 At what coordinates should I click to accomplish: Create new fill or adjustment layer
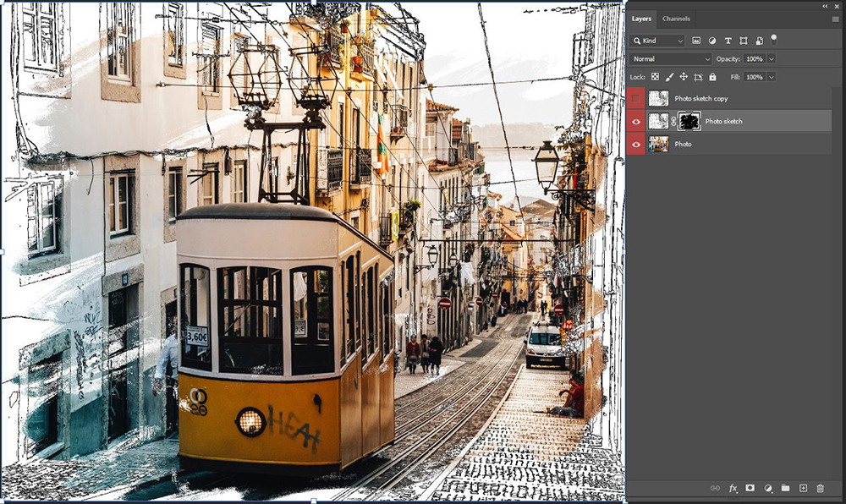click(x=768, y=488)
